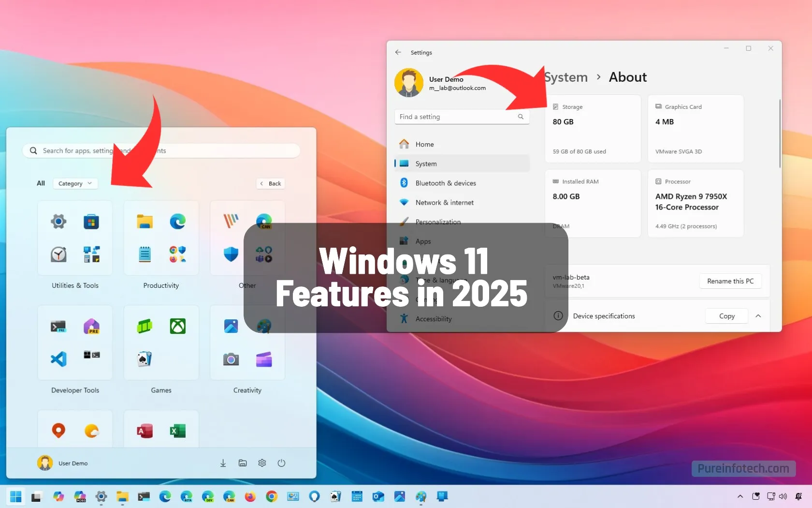812x508 pixels.
Task: Open Settings gear in Start menu footer
Action: [x=262, y=463]
